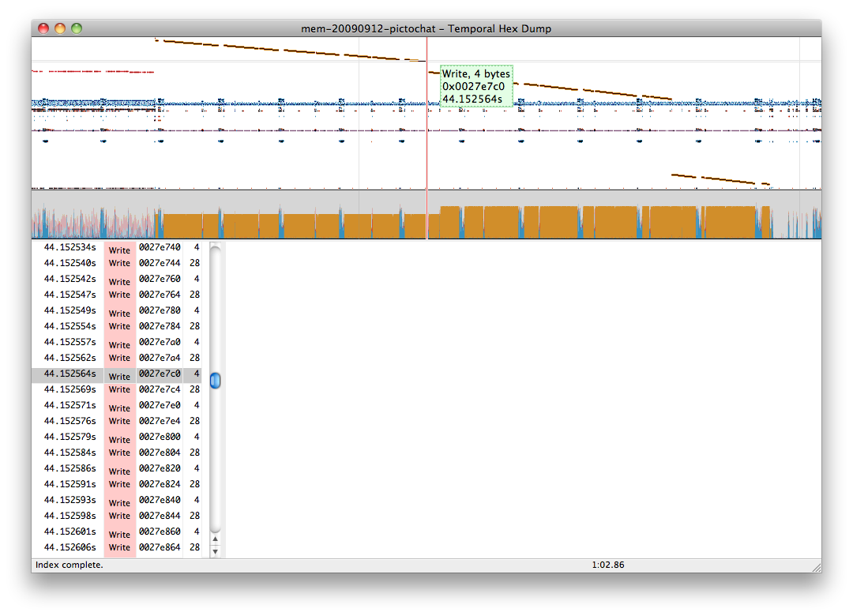This screenshot has height=616, width=853.
Task: Click the address cell 0027e764
Action: coord(160,295)
